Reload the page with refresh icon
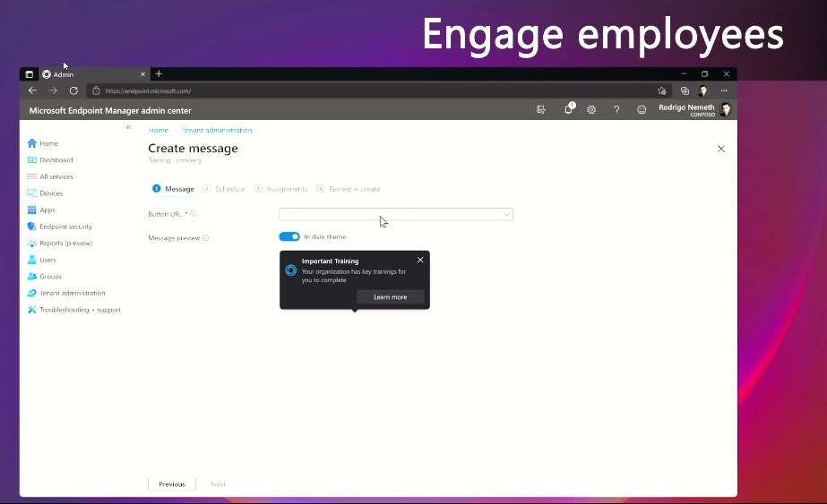Screen dimensions: 827x504 [73, 90]
